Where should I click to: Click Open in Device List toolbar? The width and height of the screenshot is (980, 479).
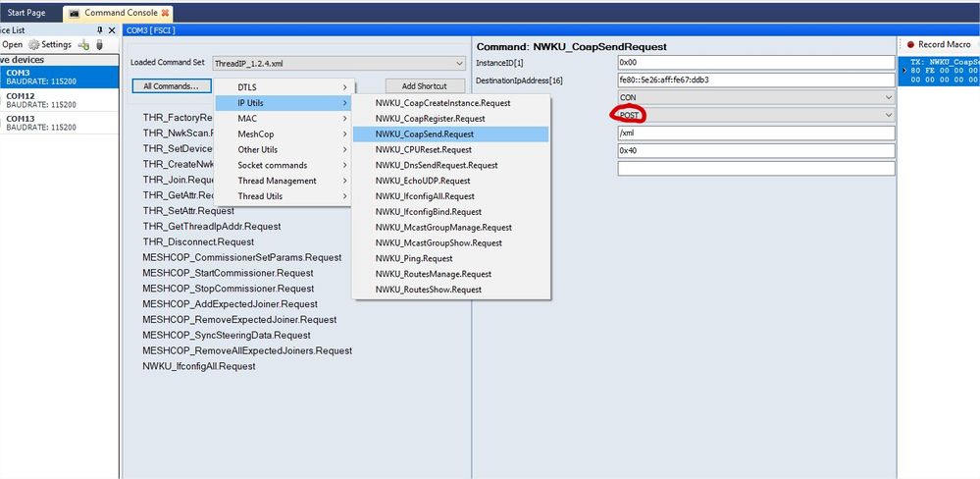[12, 45]
